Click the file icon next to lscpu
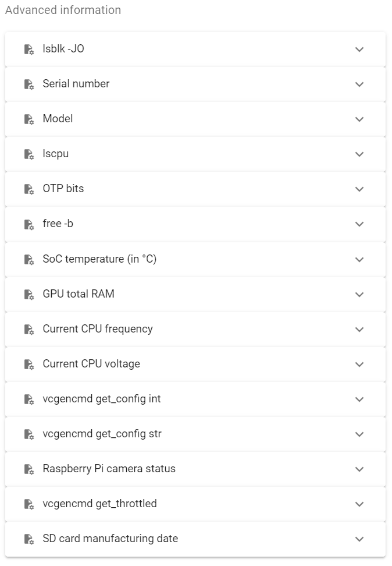This screenshot has width=392, height=566. coord(29,154)
